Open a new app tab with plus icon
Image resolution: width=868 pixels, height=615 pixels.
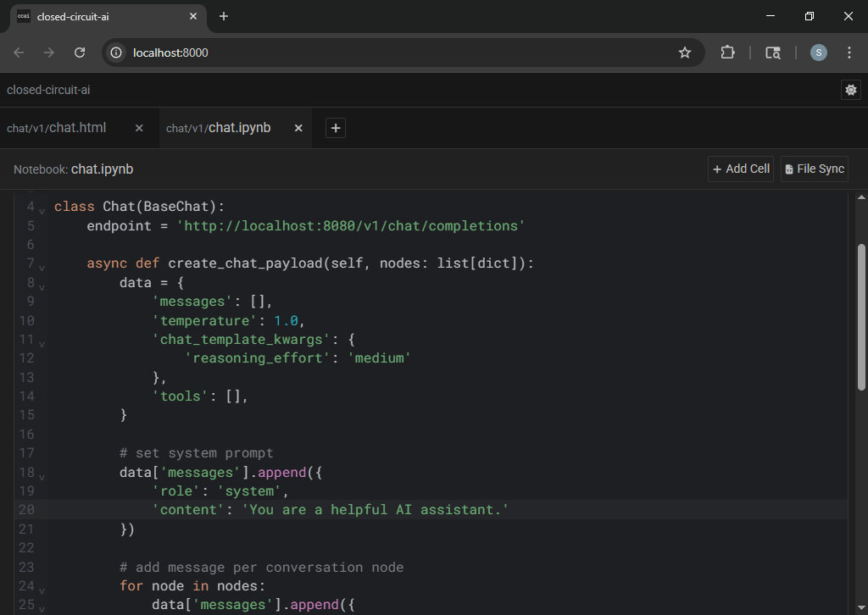click(336, 128)
